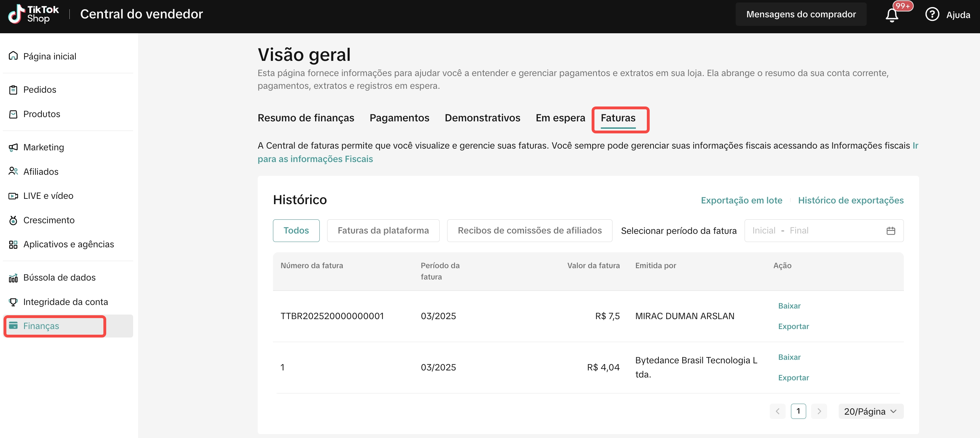Image resolution: width=980 pixels, height=438 pixels.
Task: Switch to Resumo de finanças tab
Action: [306, 118]
